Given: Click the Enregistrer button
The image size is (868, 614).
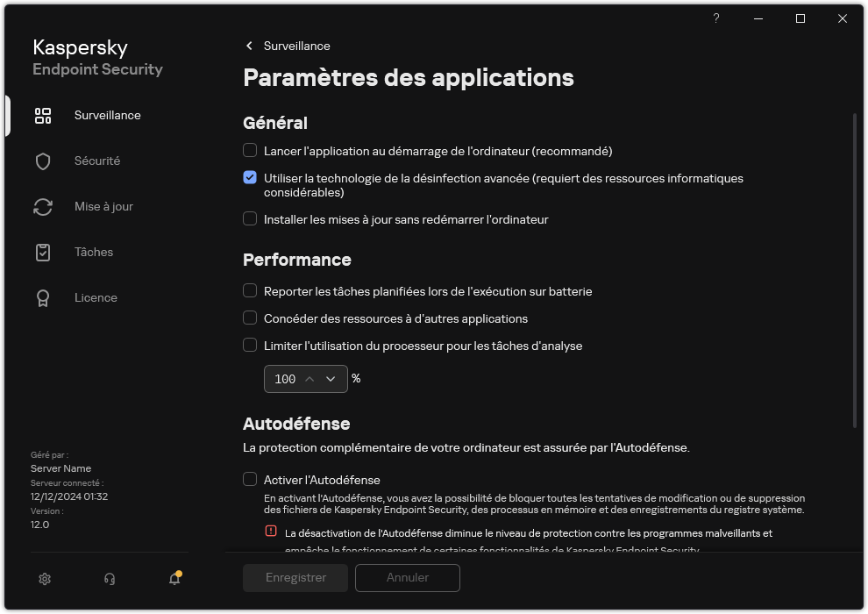Looking at the screenshot, I should tap(295, 578).
